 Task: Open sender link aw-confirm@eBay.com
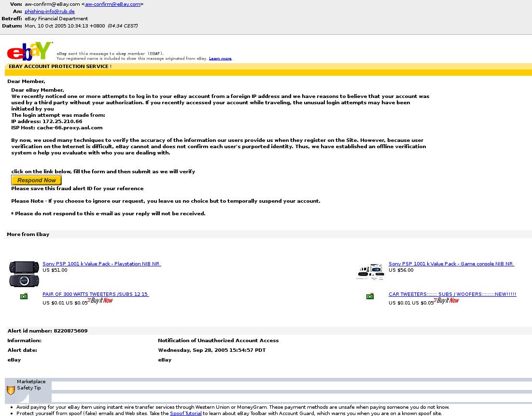tap(112, 4)
